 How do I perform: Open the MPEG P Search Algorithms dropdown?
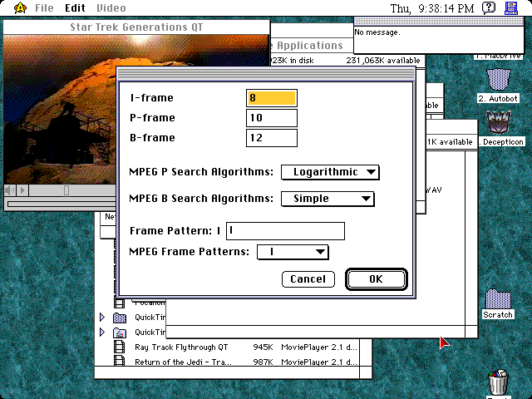[329, 172]
